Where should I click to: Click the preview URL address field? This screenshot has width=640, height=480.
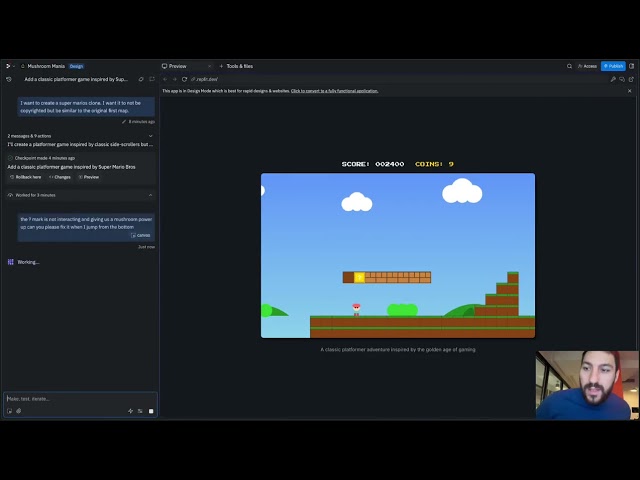[400, 79]
